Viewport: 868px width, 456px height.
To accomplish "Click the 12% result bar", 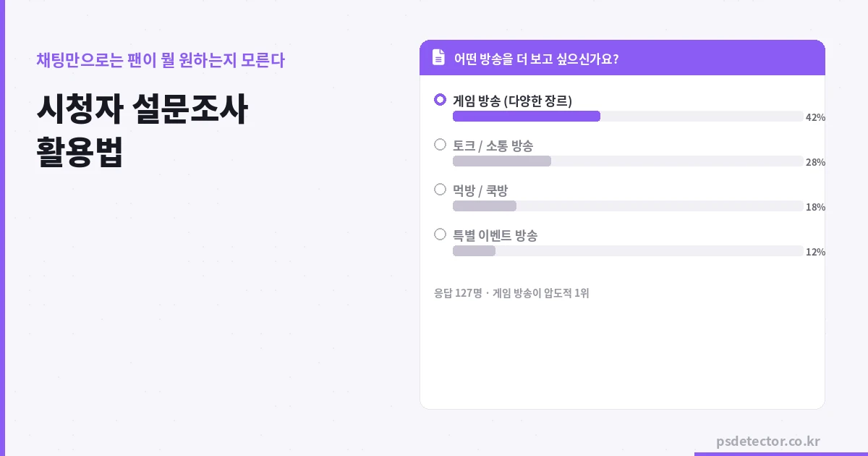I will click(x=474, y=251).
